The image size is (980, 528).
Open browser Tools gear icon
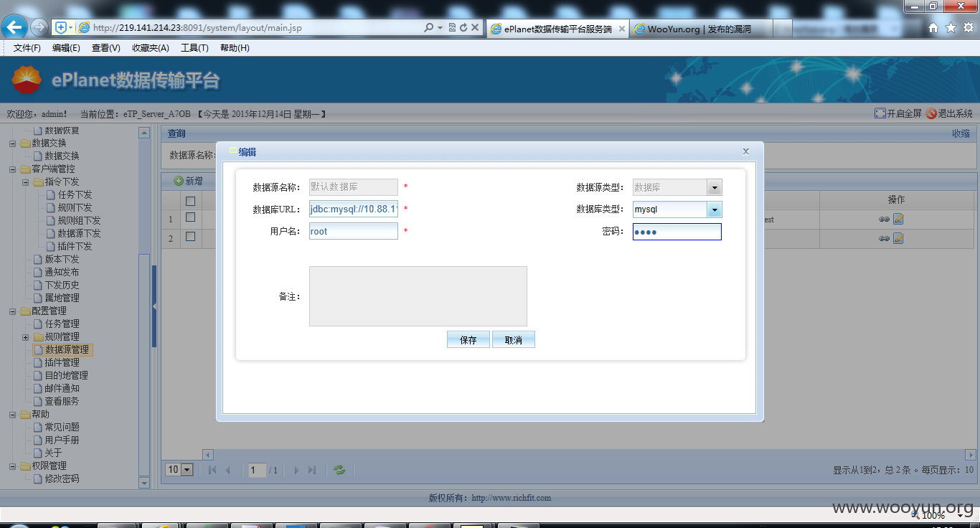click(968, 28)
